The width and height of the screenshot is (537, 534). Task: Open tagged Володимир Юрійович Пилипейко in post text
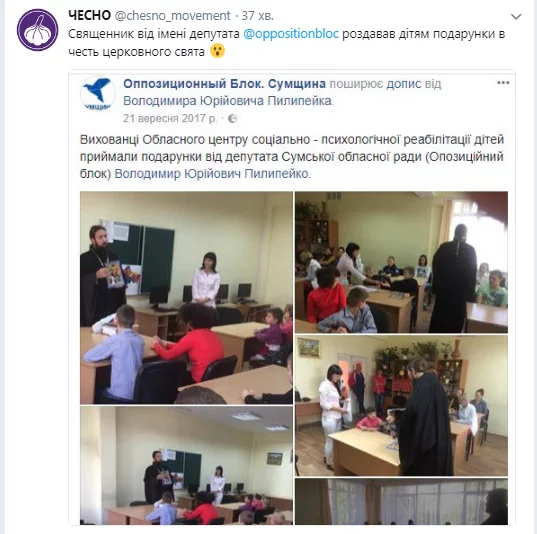click(x=211, y=174)
